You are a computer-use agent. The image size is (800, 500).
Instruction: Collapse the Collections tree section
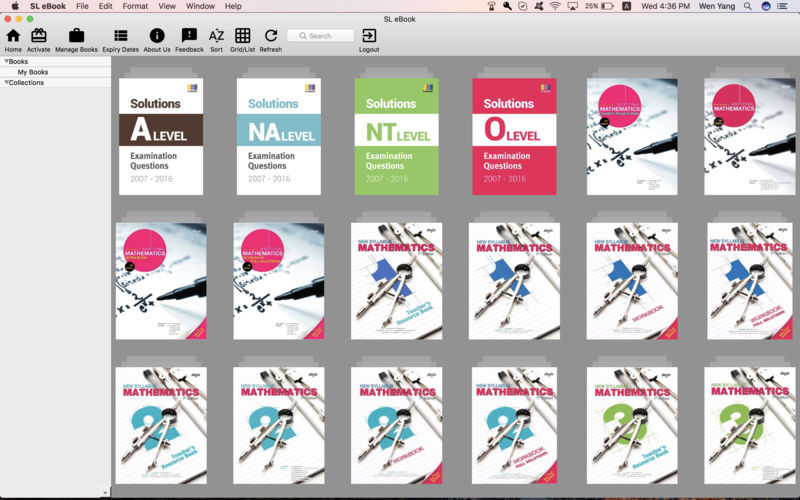click(7, 82)
